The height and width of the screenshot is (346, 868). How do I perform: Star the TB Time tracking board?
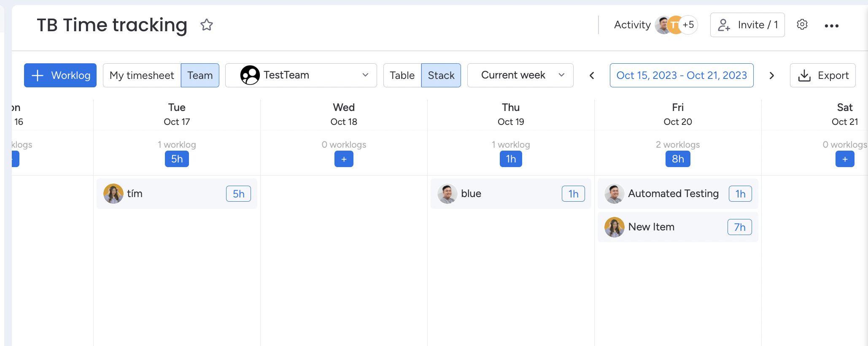pyautogui.click(x=207, y=25)
